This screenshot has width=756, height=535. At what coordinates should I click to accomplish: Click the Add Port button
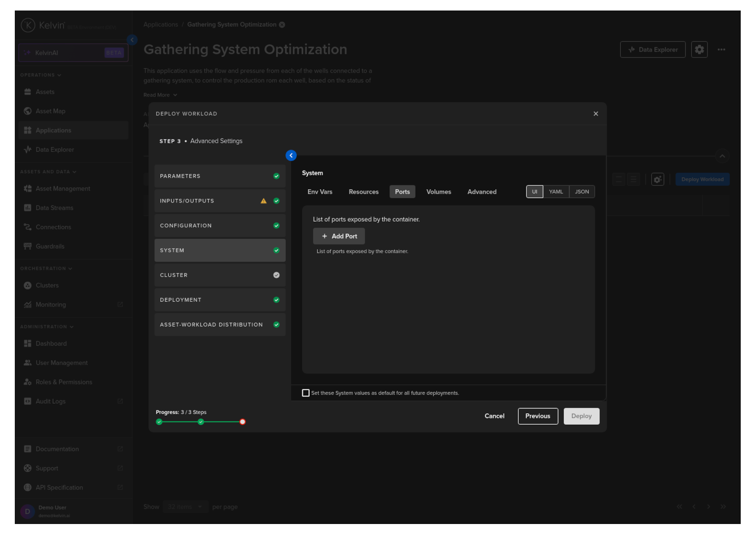(339, 236)
